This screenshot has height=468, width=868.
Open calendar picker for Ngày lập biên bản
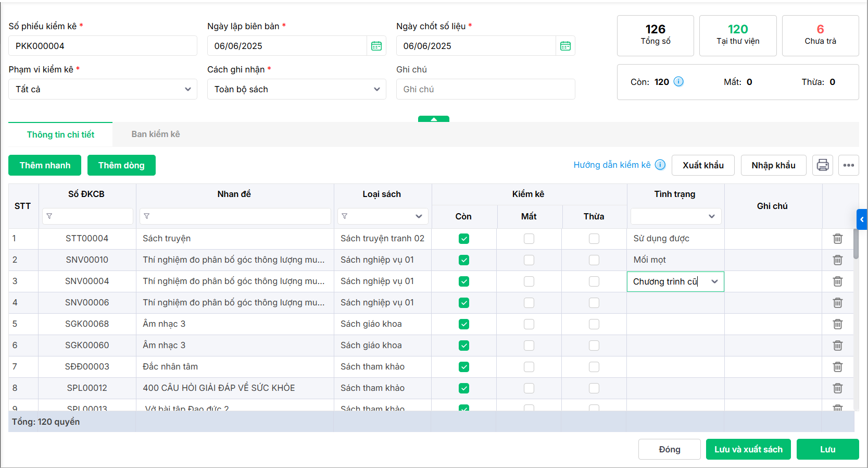[376, 46]
